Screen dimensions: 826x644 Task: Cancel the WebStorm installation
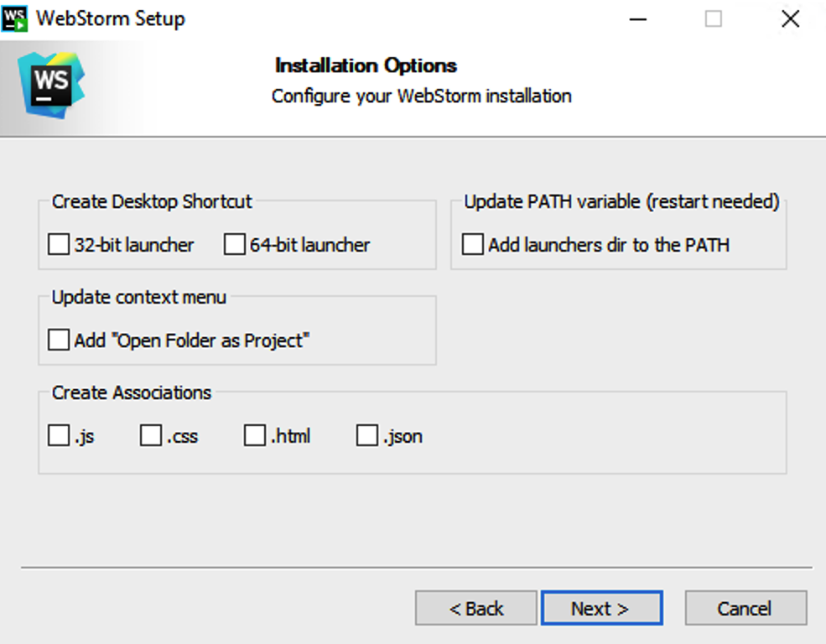pos(745,608)
